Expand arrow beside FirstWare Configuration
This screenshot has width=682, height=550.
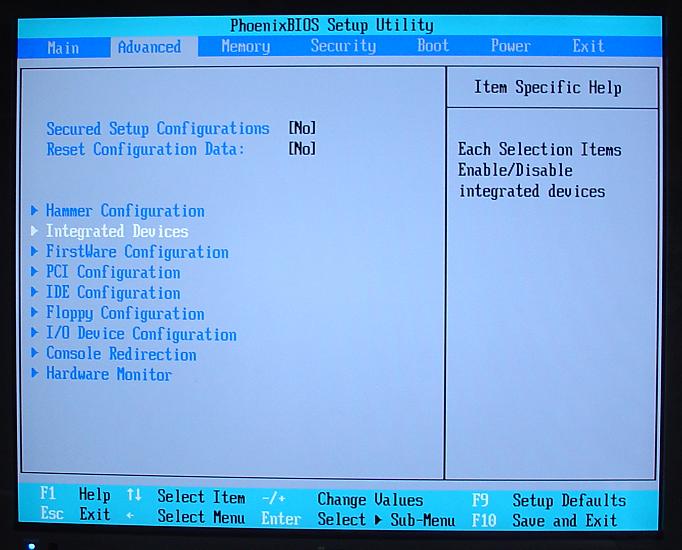click(x=34, y=251)
